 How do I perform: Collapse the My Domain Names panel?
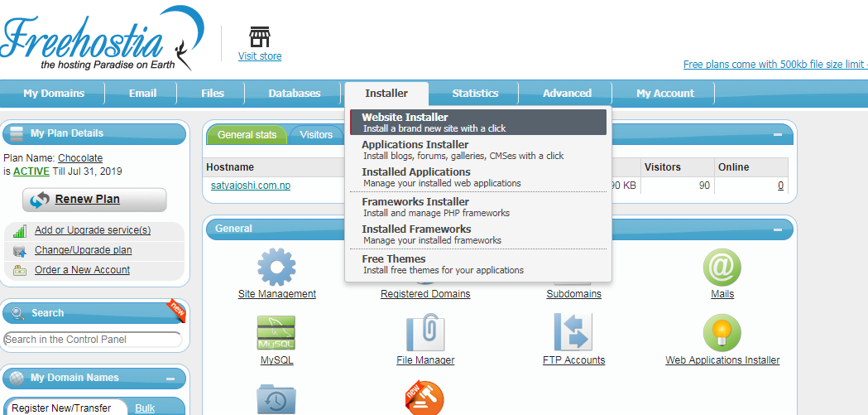click(170, 379)
